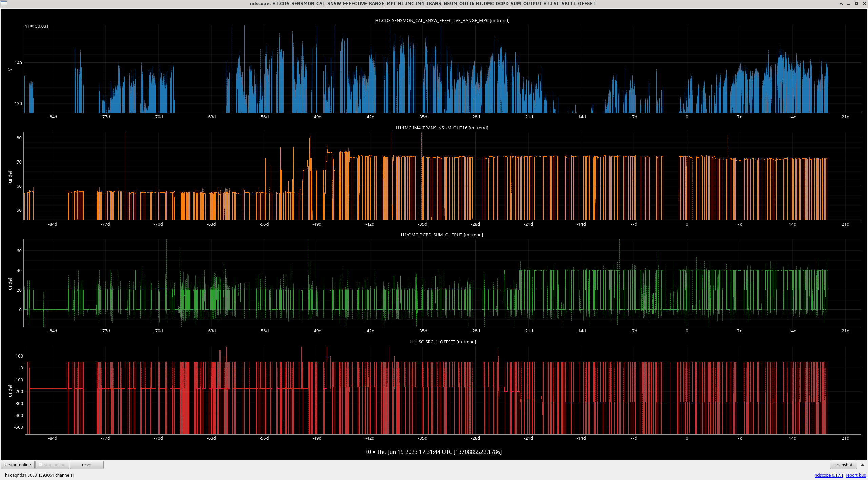
Task: Open the report bug link
Action: point(856,475)
